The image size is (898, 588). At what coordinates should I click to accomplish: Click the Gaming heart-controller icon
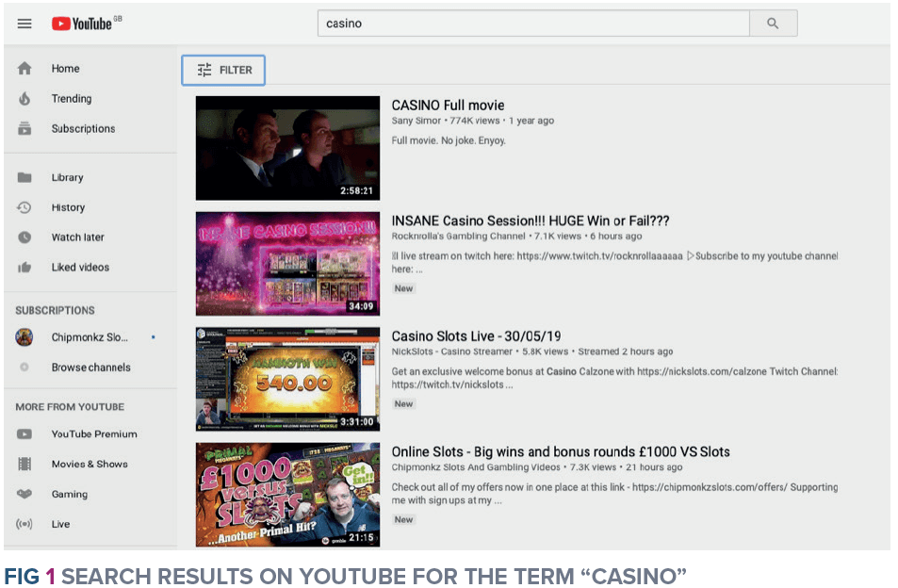(24, 494)
